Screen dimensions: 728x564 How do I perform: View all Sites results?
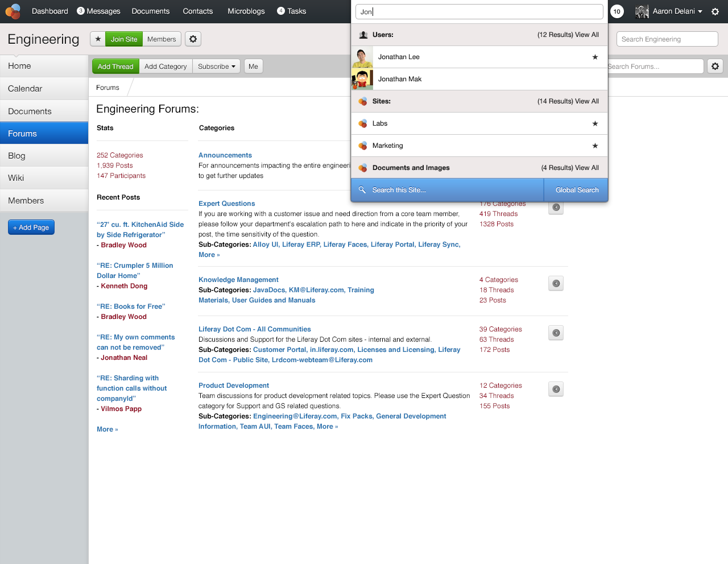[586, 101]
